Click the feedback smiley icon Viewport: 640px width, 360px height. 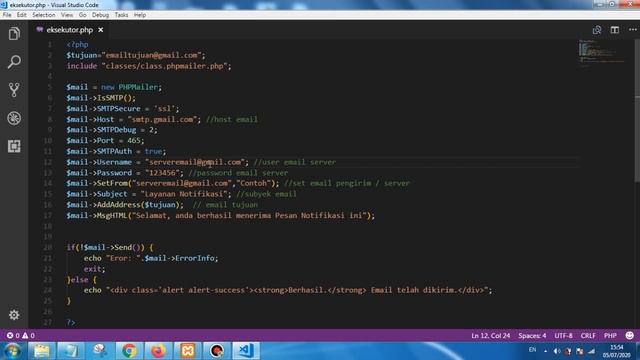coord(630,336)
